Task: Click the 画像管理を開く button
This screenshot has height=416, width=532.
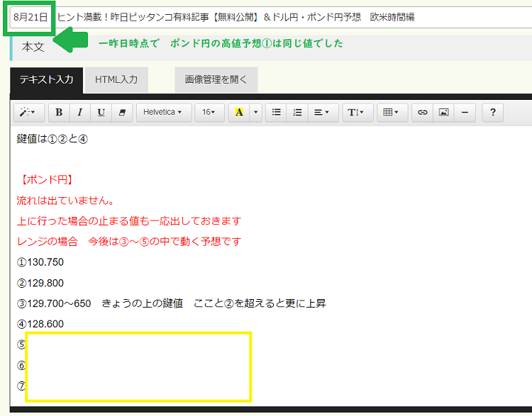Action: pyautogui.click(x=216, y=80)
